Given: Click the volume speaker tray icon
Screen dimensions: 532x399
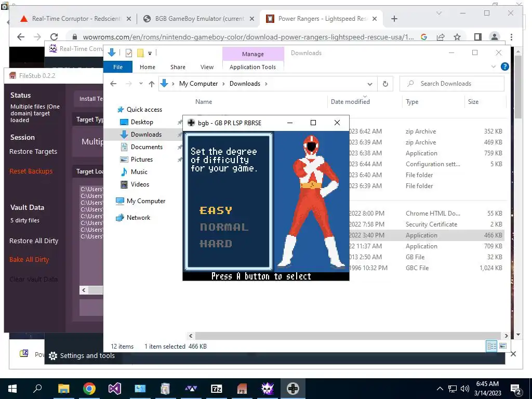Looking at the screenshot, I should (465, 389).
